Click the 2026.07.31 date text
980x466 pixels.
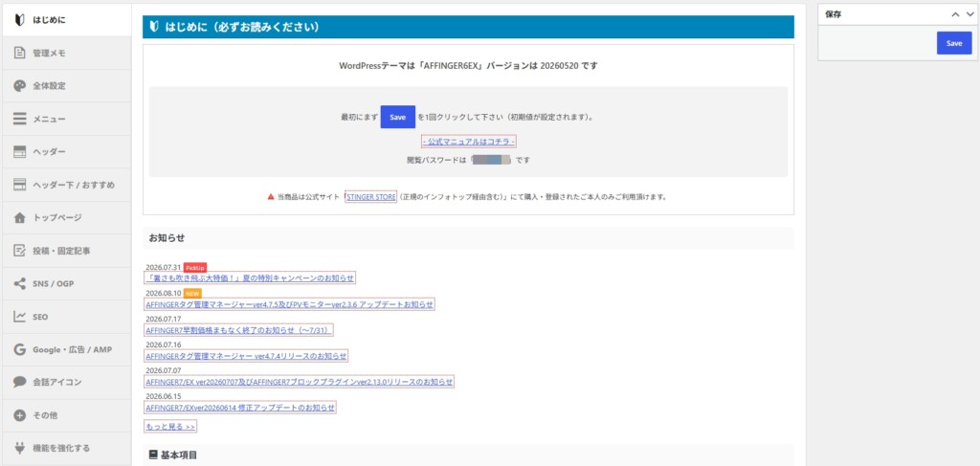[x=163, y=267]
